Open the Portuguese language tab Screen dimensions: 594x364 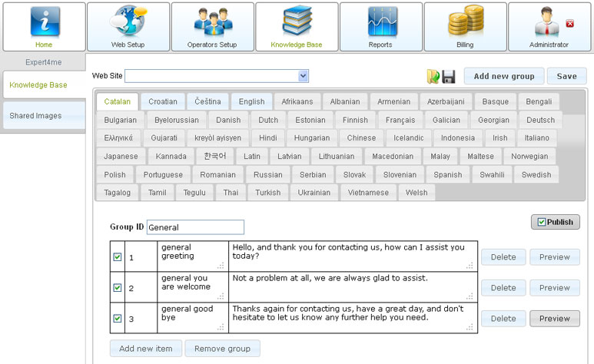point(163,174)
